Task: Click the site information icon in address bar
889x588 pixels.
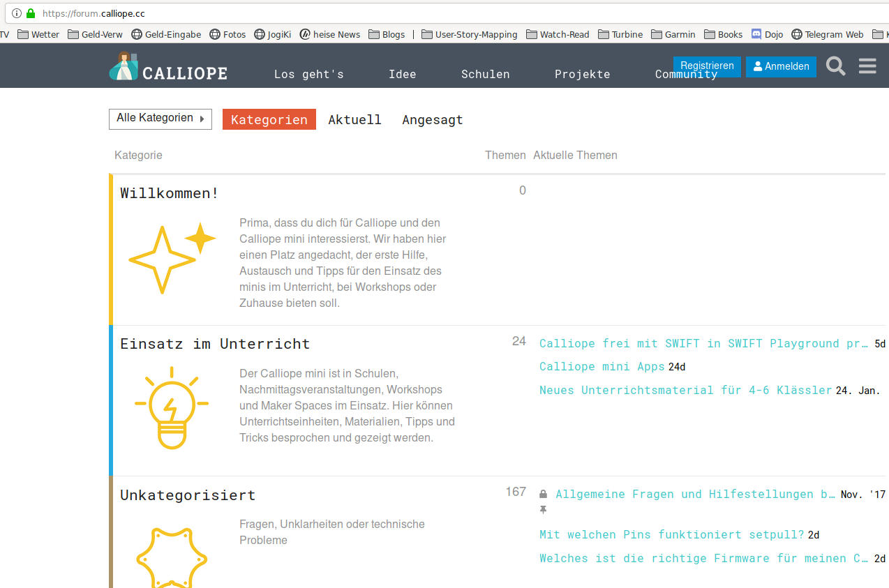Action: point(17,13)
